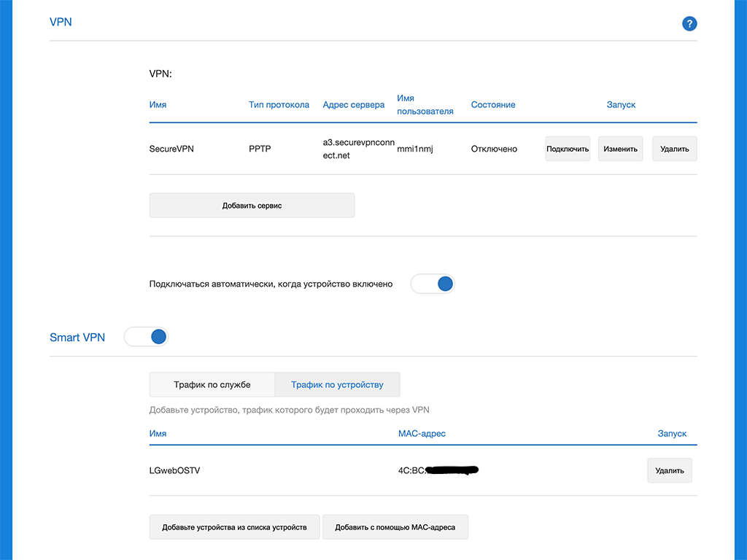Click the Добавить сервис button
This screenshot has height=560, width=747.
(x=252, y=206)
